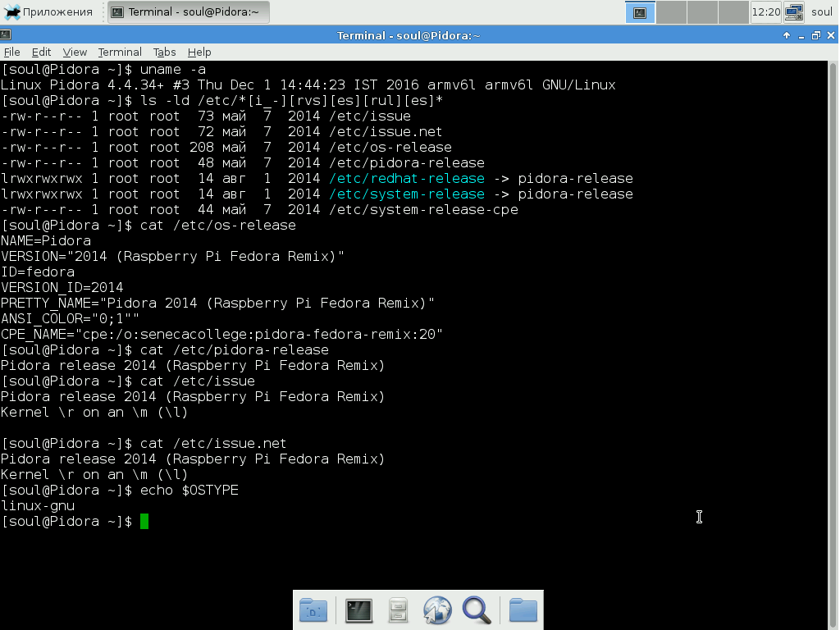Open the Help menu

pyautogui.click(x=199, y=52)
